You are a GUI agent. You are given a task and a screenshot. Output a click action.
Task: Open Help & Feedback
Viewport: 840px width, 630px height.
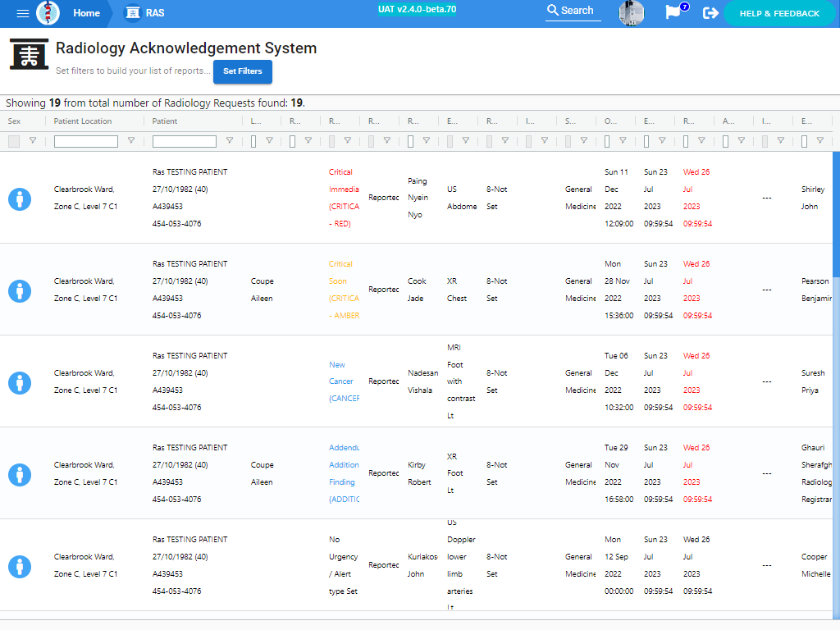click(779, 13)
